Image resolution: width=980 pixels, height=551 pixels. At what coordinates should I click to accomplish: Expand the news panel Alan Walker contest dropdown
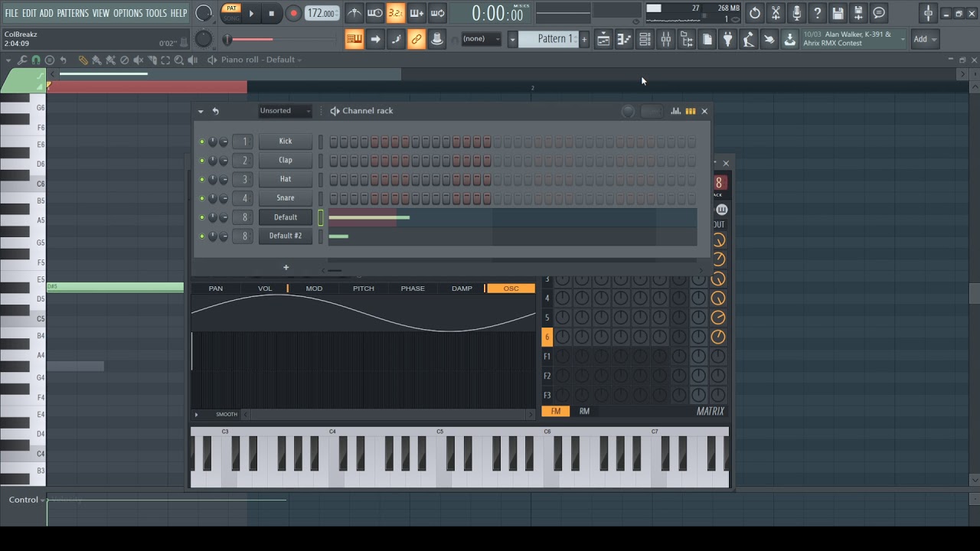click(903, 39)
